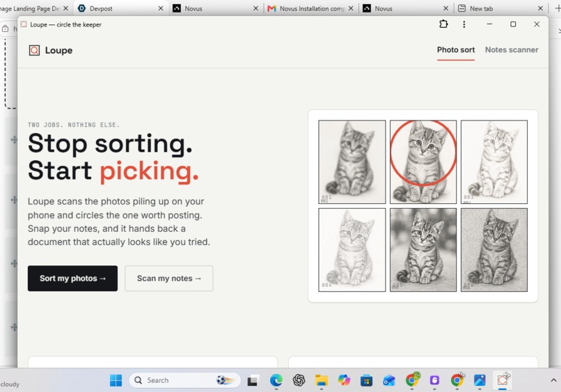Open Chrome icon beside the Photos app
This screenshot has height=392, width=561.
click(x=457, y=379)
